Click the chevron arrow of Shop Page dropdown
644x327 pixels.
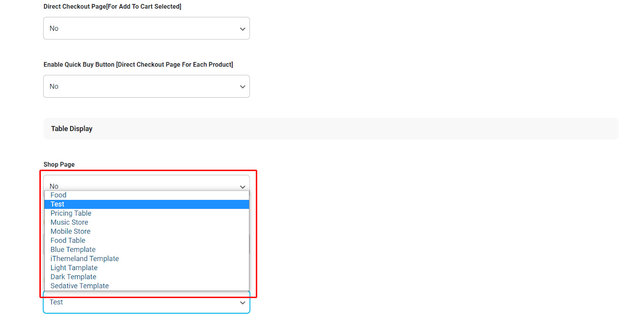coord(243,186)
